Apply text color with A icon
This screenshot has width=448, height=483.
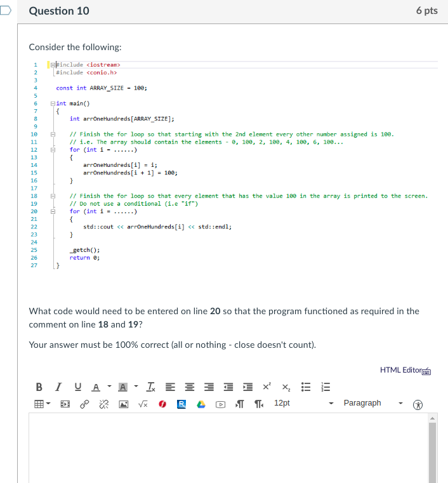pos(96,387)
